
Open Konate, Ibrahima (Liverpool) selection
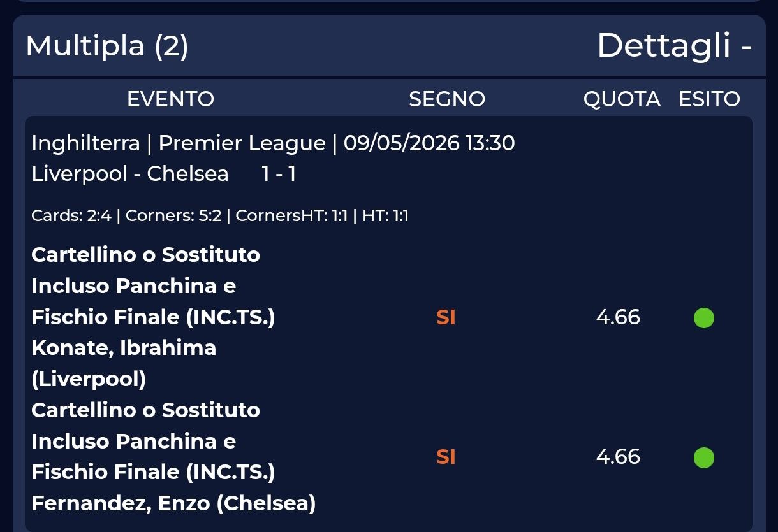click(x=124, y=364)
